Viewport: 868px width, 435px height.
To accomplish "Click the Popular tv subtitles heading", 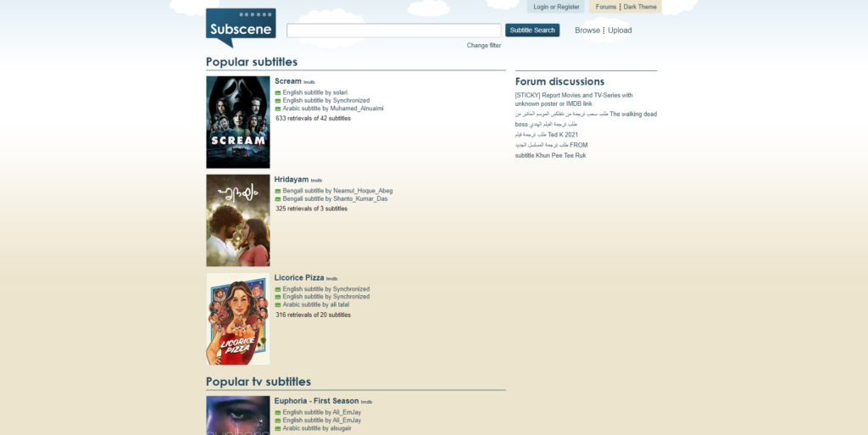I will (x=259, y=382).
